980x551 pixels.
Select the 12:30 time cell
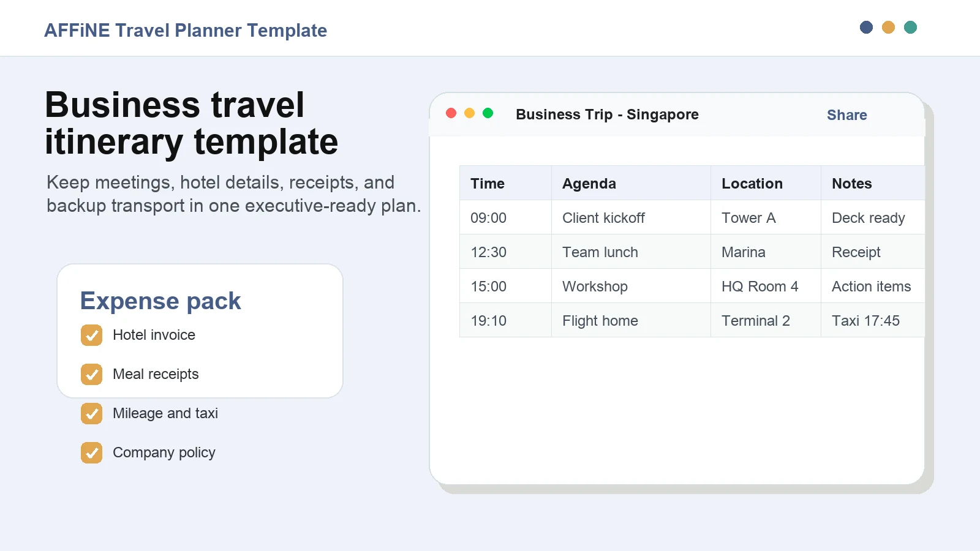click(x=506, y=252)
